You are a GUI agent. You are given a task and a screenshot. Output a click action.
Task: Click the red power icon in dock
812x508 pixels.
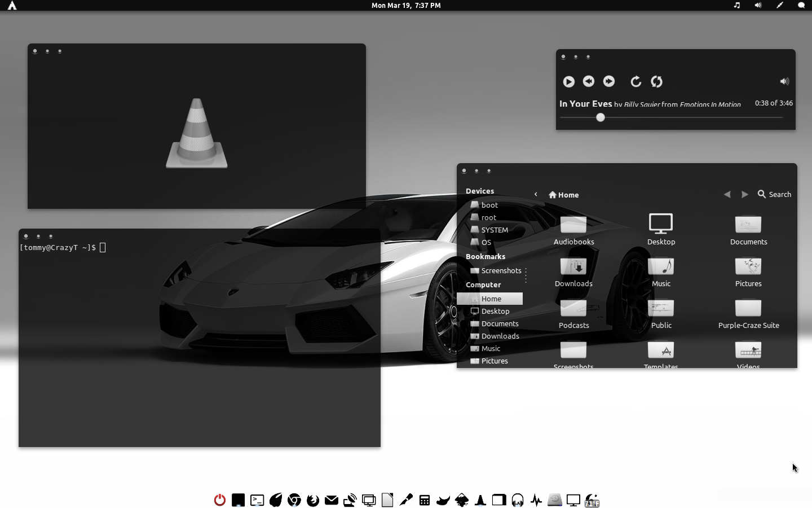point(220,500)
